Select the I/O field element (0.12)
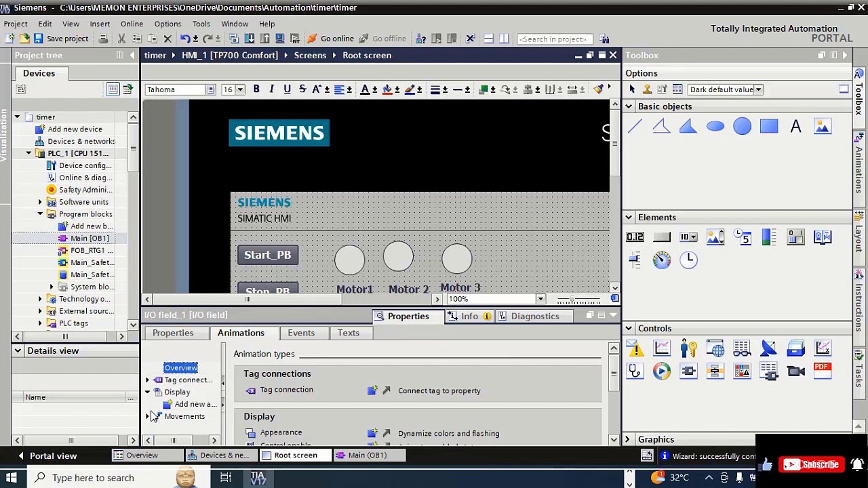This screenshot has width=868, height=488. click(635, 237)
